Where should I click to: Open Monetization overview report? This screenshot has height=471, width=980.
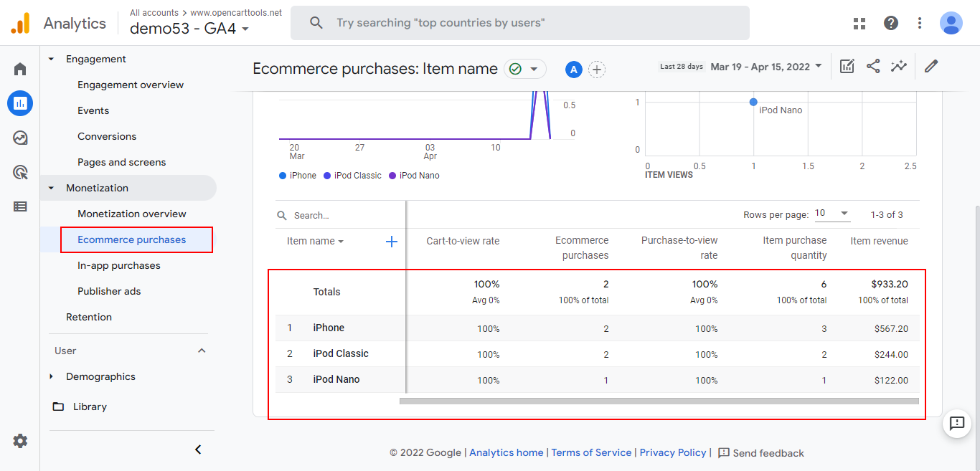132,214
